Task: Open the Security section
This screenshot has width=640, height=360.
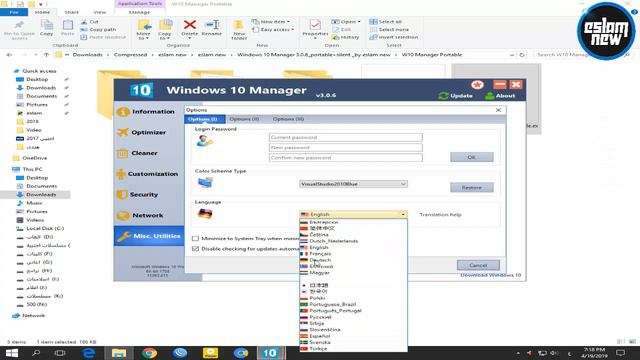Action: [137, 195]
